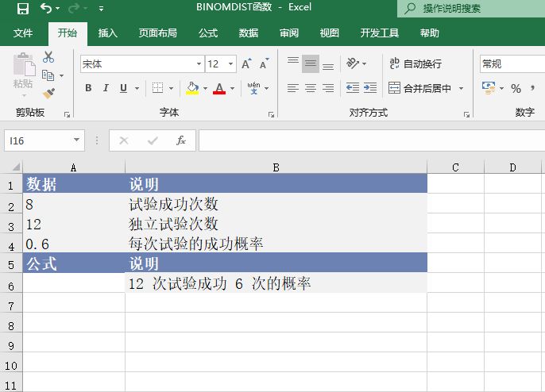Click the Paste (粘贴) button

click(23, 73)
